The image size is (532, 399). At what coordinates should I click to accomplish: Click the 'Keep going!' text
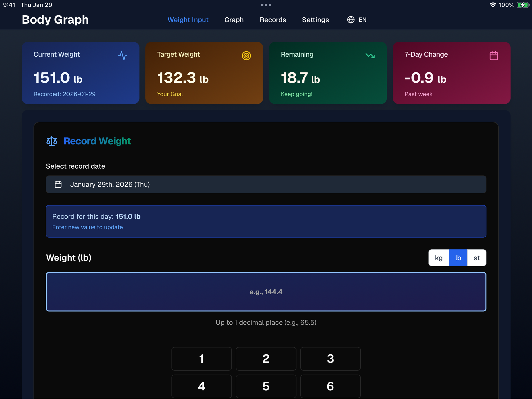(297, 94)
